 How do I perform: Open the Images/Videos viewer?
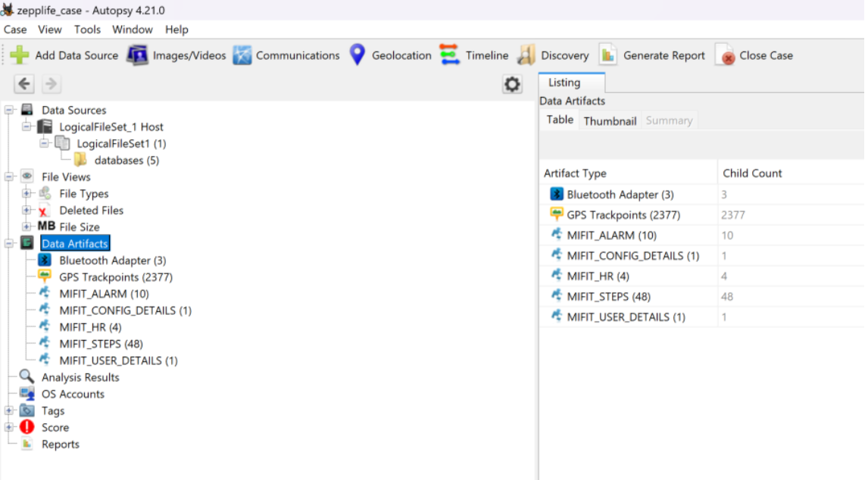[137, 55]
